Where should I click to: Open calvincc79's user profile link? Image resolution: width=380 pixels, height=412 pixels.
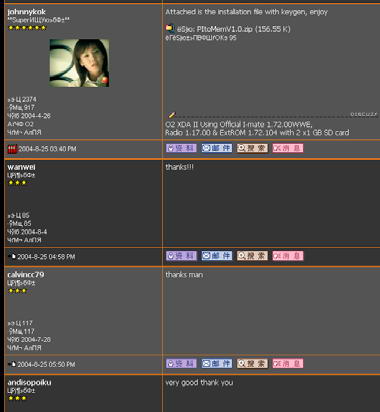tap(26, 275)
